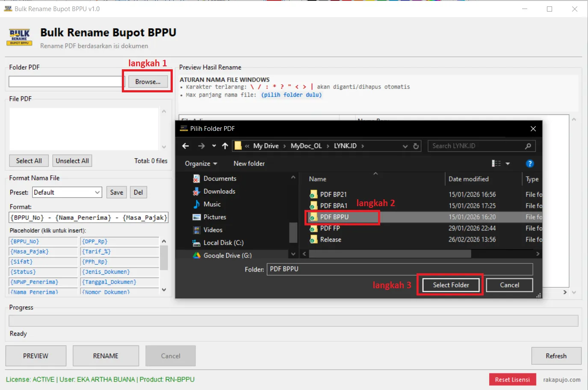Select Google Drive (G:) in navigation pane

point(227,255)
